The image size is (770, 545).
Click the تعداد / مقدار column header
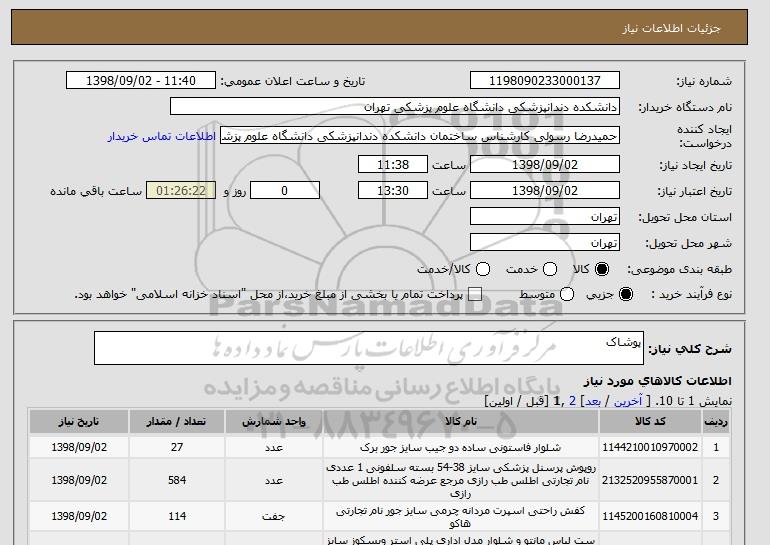[177, 422]
